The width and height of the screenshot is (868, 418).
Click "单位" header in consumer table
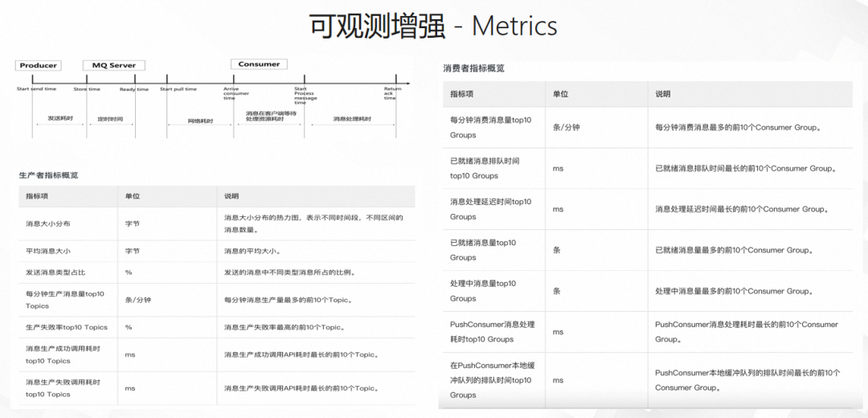coord(561,94)
